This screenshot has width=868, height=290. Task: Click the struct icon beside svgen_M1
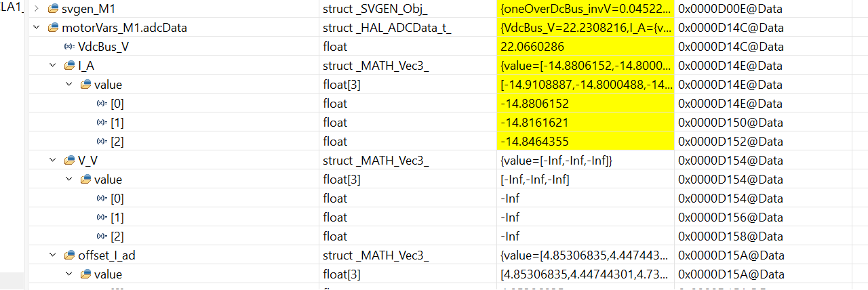tap(53, 9)
